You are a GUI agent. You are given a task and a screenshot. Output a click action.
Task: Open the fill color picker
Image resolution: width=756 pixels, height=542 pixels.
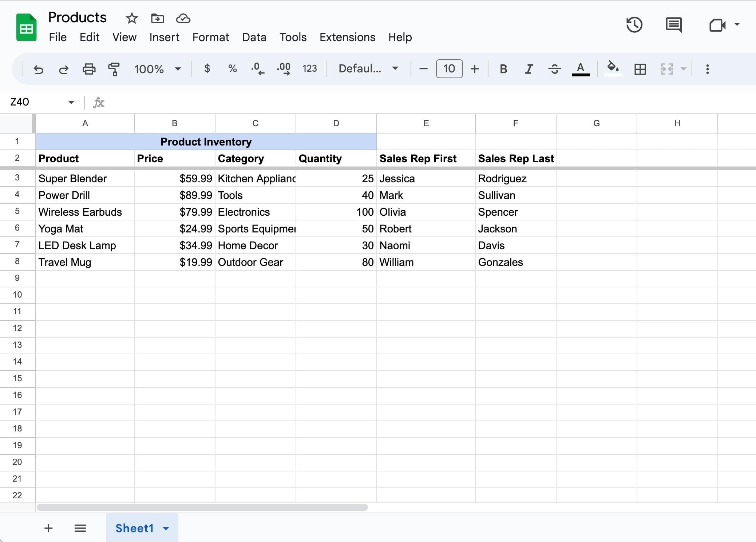click(613, 68)
